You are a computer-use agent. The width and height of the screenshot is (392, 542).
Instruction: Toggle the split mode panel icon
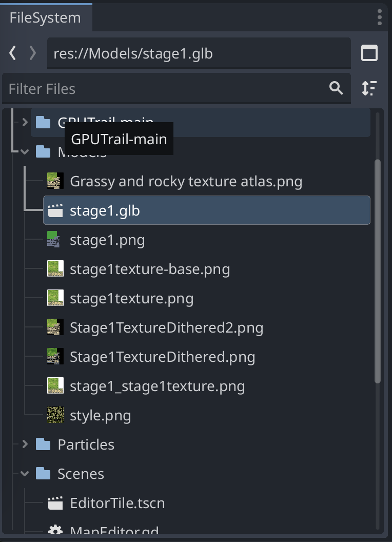[369, 53]
